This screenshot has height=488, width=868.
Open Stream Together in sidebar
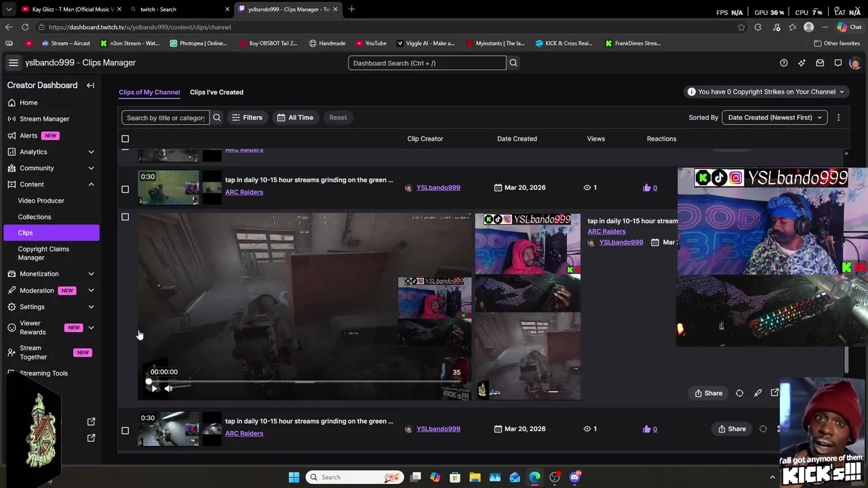(x=52, y=352)
